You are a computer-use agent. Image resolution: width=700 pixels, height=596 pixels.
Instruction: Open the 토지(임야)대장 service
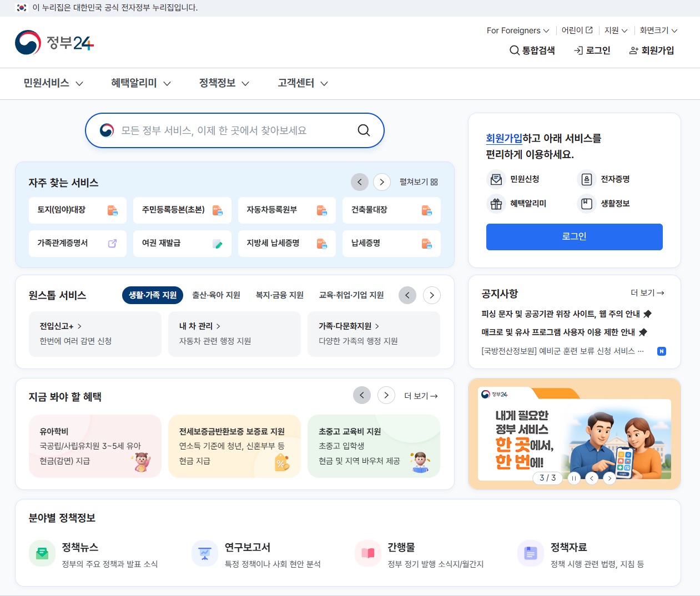[78, 210]
